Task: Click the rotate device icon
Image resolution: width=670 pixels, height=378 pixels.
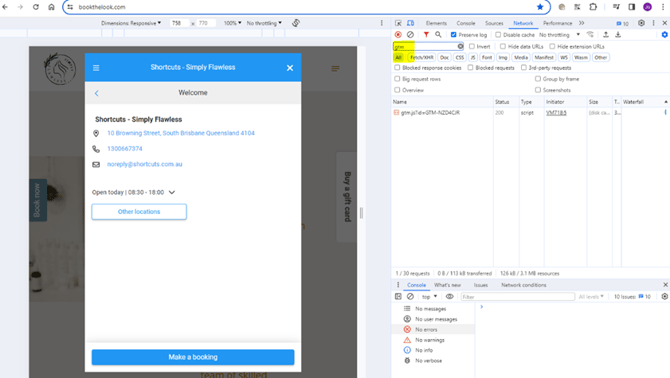Action: [296, 23]
